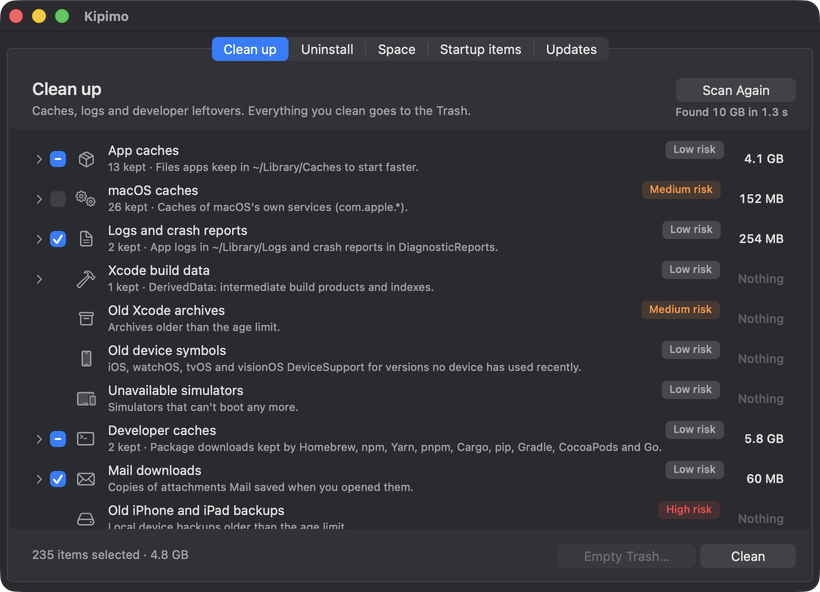This screenshot has height=592, width=820.
Task: Click the 152 MB size value
Action: coord(761,199)
